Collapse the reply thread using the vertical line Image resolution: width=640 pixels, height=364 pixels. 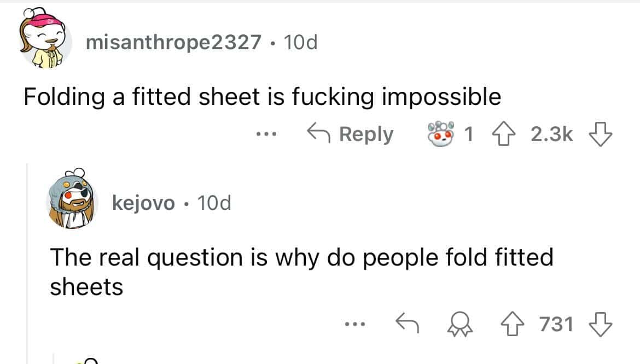27,262
